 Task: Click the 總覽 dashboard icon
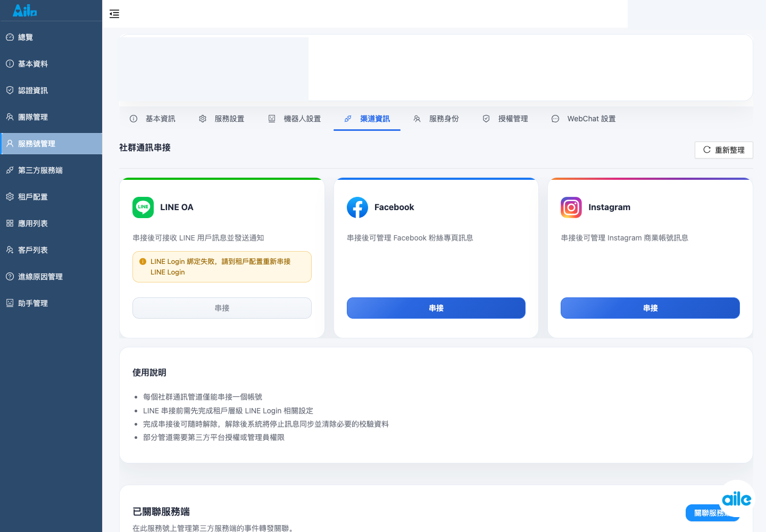[10, 37]
